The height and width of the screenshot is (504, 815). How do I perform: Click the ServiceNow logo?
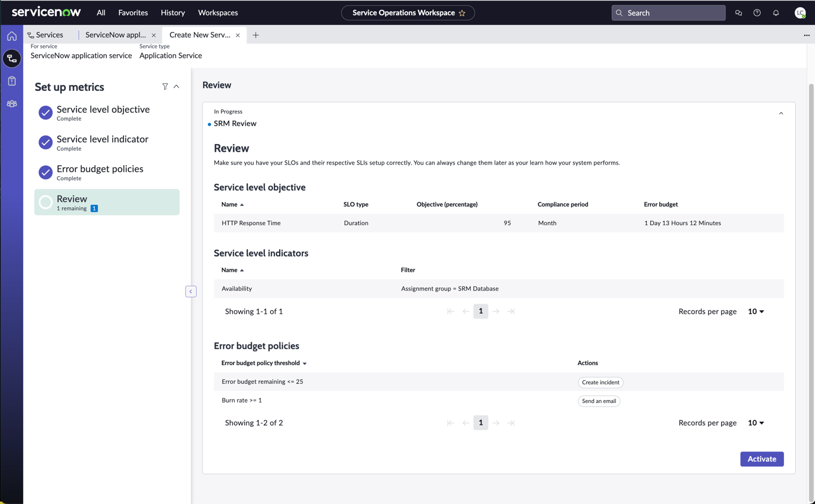(x=46, y=12)
